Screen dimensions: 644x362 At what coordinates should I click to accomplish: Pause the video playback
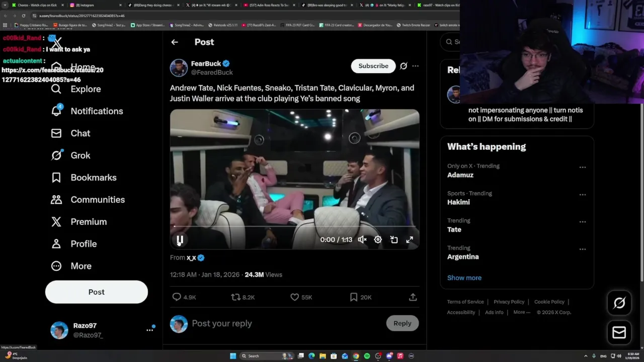[180, 240]
